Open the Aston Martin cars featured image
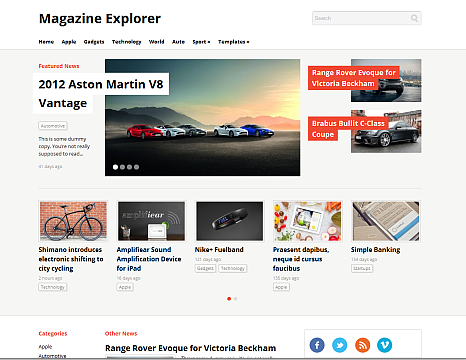 pyautogui.click(x=202, y=117)
